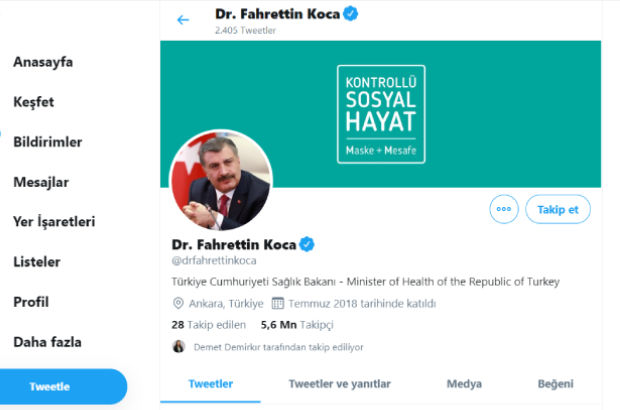Open the Beğeni tab

point(556,384)
